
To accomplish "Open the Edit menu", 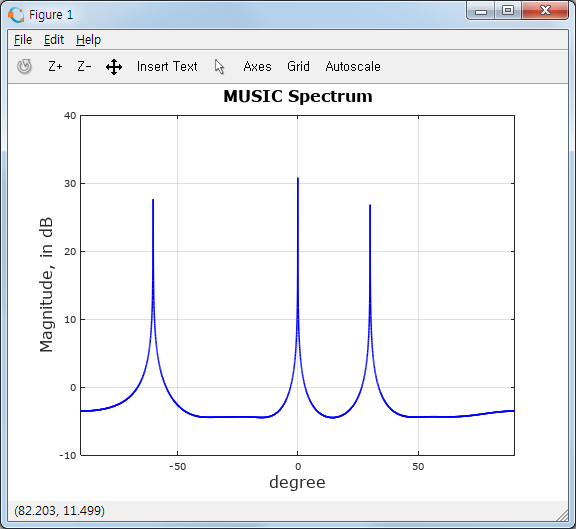I will tap(54, 40).
